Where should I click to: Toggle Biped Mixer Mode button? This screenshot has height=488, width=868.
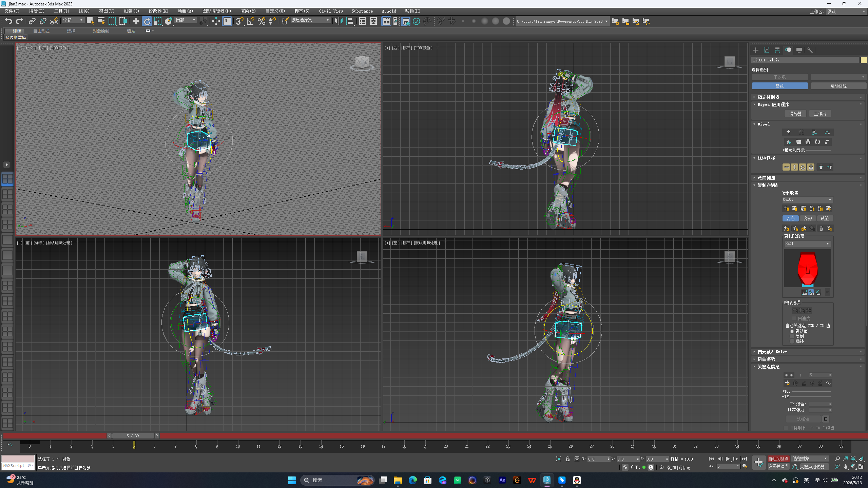[827, 132]
